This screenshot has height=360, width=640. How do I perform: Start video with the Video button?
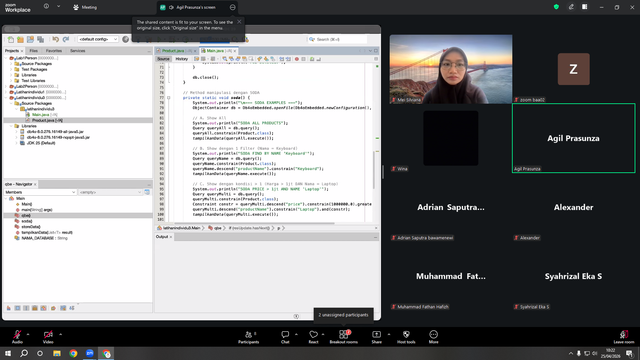click(x=48, y=337)
